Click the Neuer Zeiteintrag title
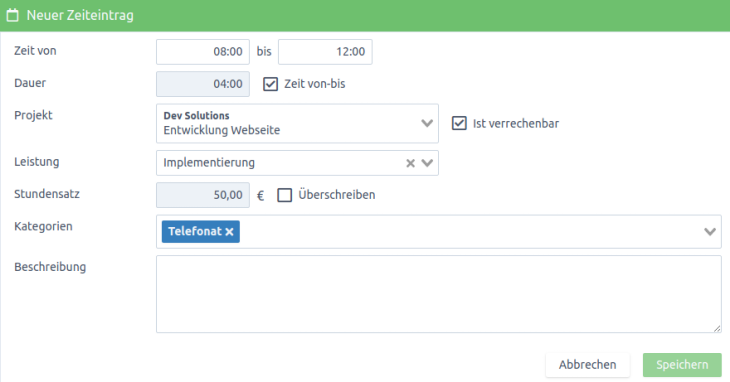730x382 pixels. [80, 15]
